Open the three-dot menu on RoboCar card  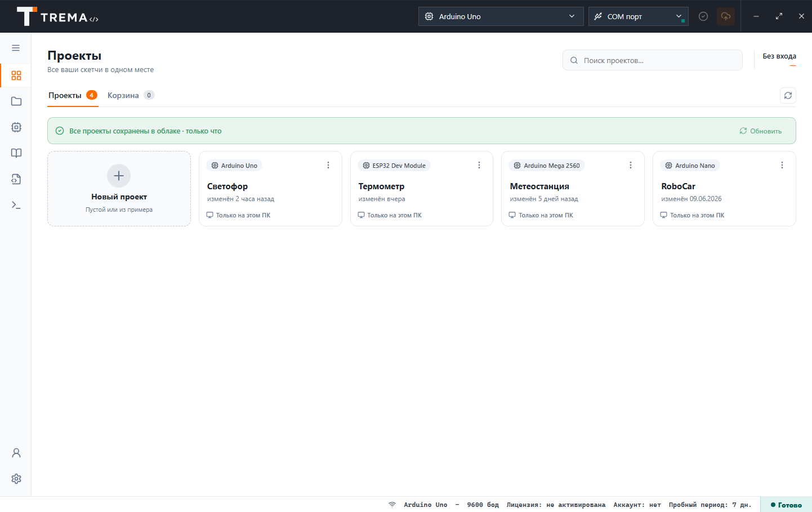782,165
